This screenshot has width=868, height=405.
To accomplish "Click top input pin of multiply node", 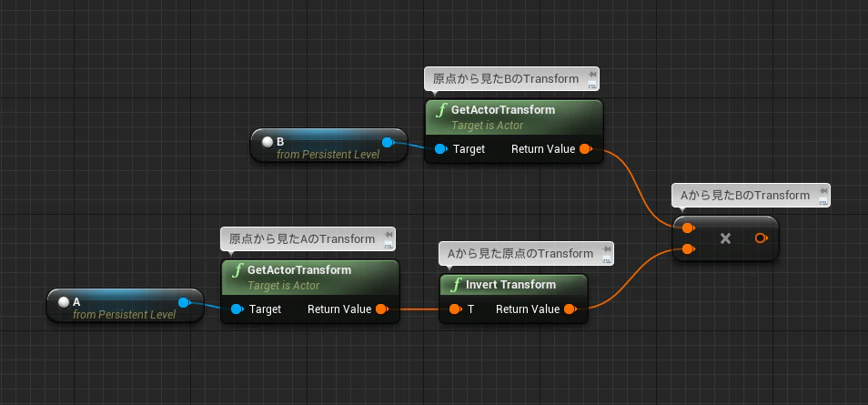I will (x=688, y=228).
